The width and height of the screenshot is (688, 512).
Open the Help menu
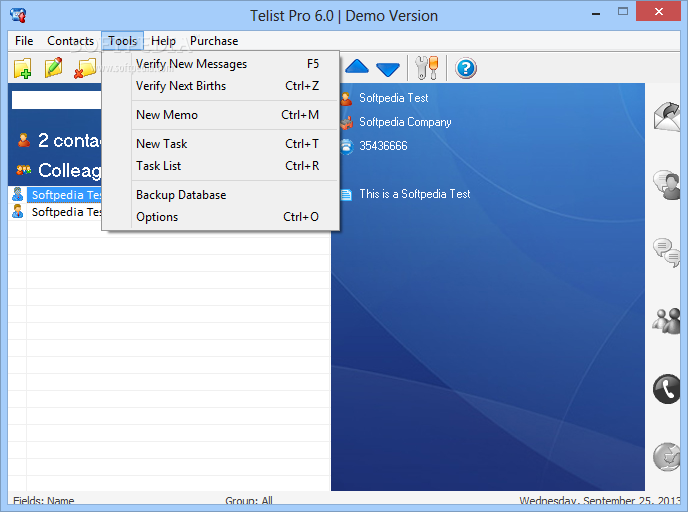tap(163, 41)
